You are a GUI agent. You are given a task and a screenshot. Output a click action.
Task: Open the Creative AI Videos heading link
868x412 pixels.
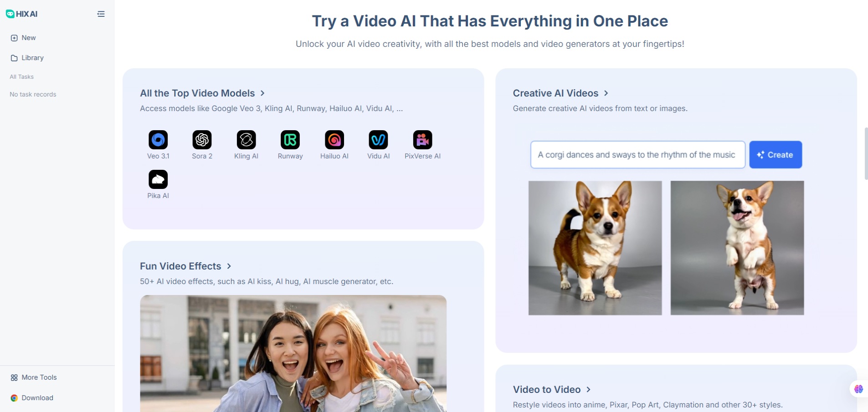pos(555,93)
